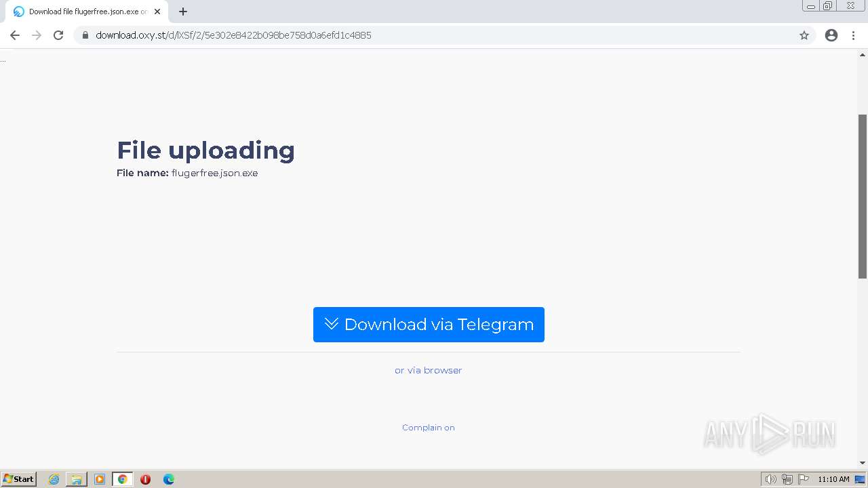Open the Windows Start menu
The height and width of the screenshot is (488, 868).
(x=18, y=479)
